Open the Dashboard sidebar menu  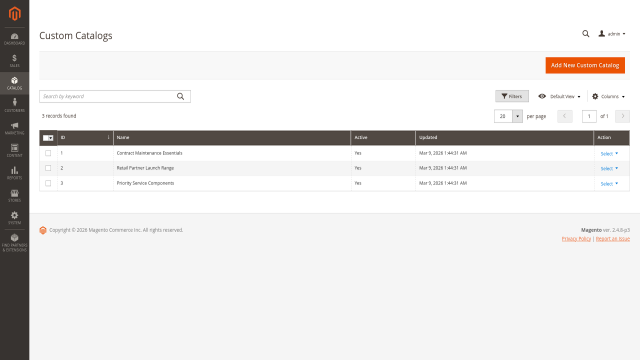(x=14, y=39)
